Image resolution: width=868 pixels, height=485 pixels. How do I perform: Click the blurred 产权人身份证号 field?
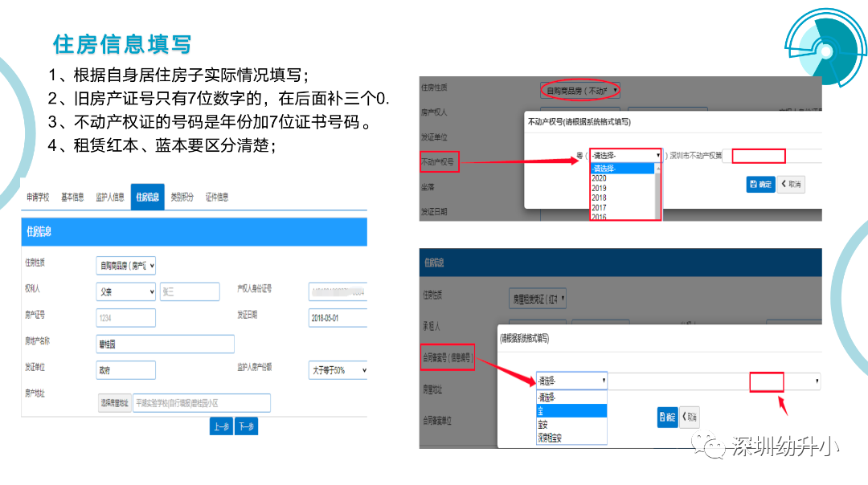tap(338, 291)
